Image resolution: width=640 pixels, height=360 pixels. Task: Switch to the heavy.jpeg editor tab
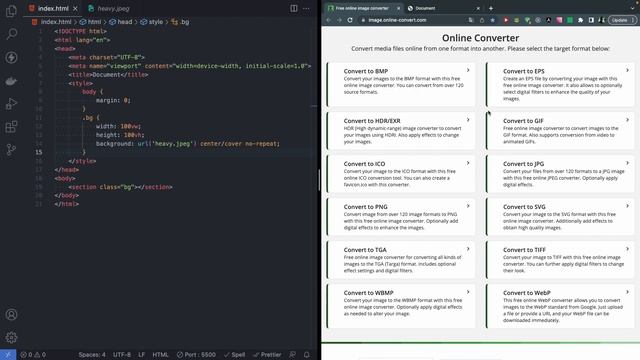point(109,8)
